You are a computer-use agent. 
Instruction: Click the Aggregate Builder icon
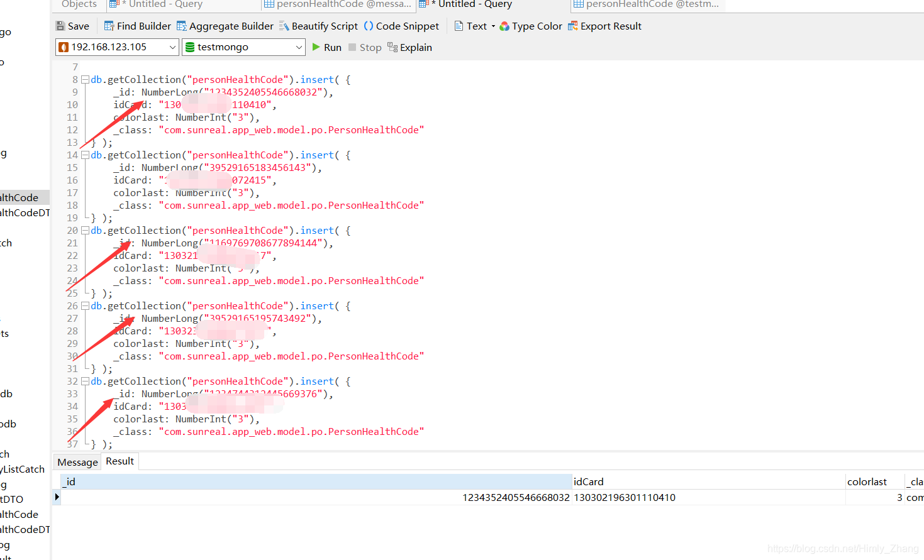click(181, 26)
